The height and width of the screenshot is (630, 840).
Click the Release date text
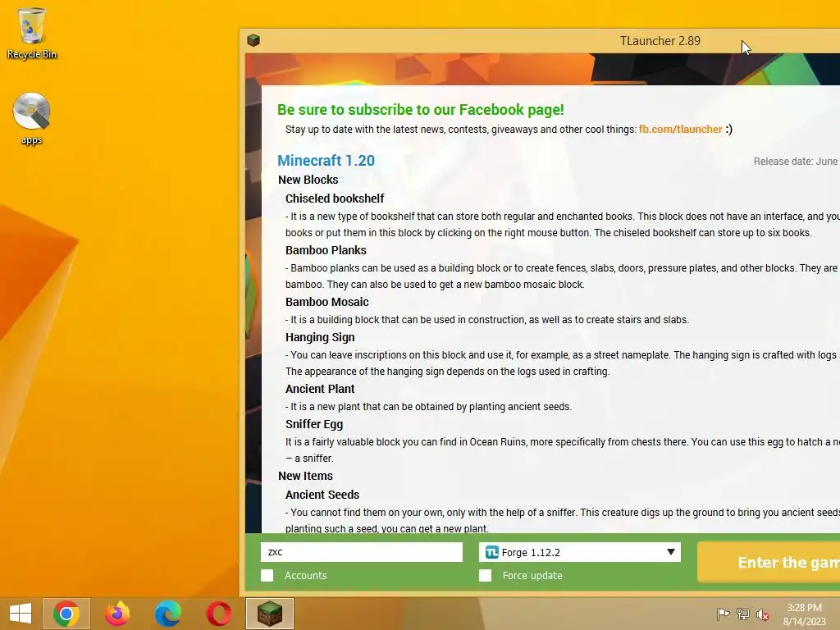pyautogui.click(x=796, y=162)
